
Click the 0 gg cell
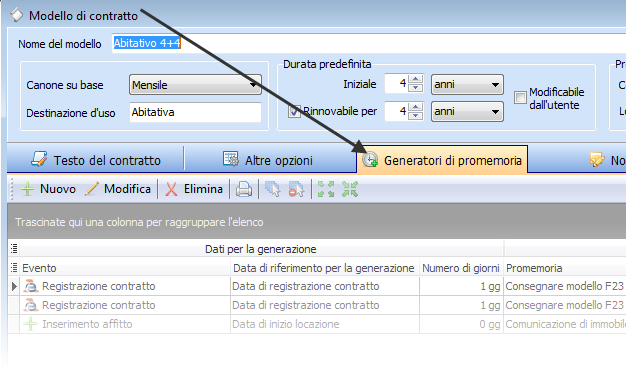(461, 324)
